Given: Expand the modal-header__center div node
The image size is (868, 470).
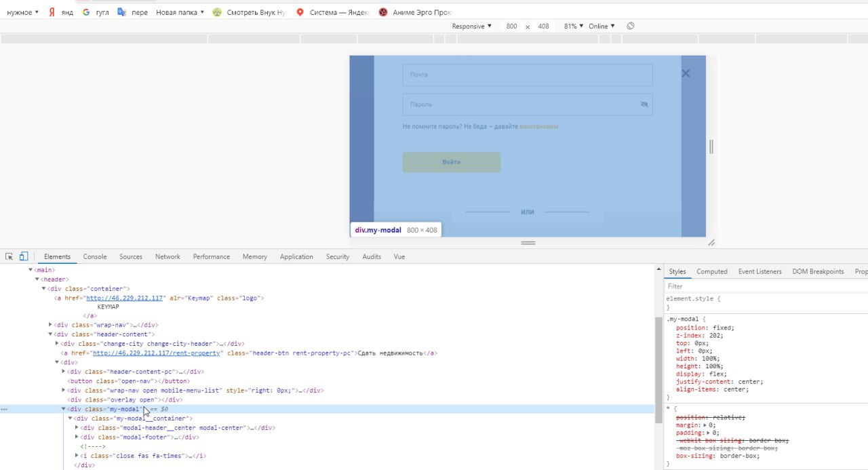Looking at the screenshot, I should pos(77,428).
